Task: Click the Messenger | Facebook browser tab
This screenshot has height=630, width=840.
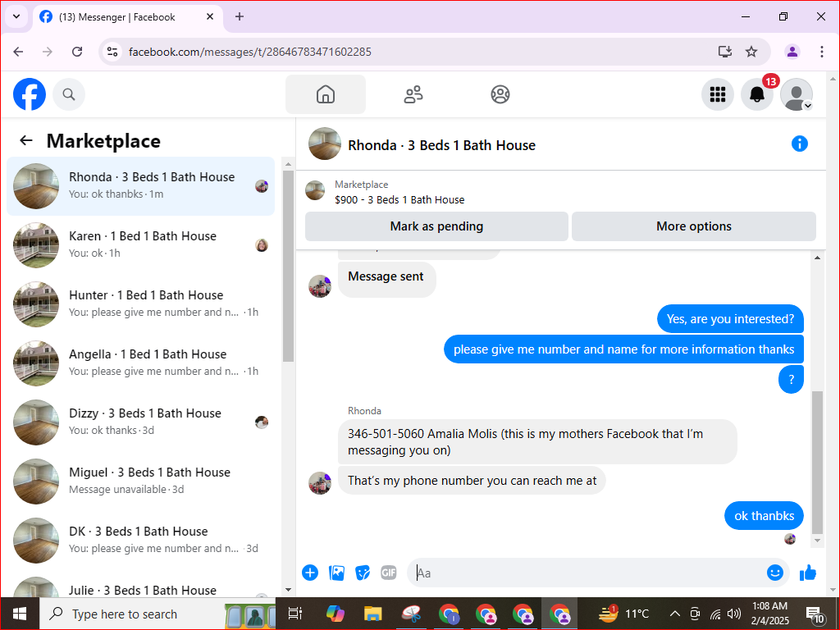Action: coord(129,17)
